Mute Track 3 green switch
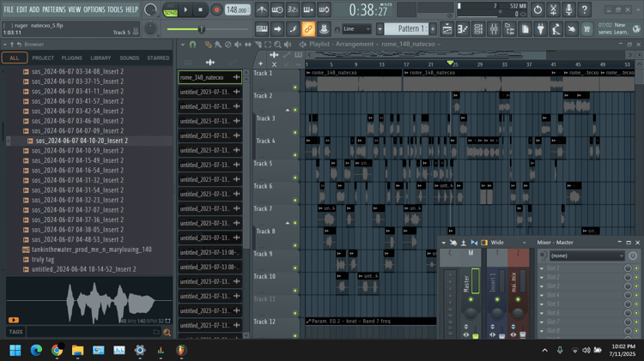Screen dimensions: 644x361 295,133
